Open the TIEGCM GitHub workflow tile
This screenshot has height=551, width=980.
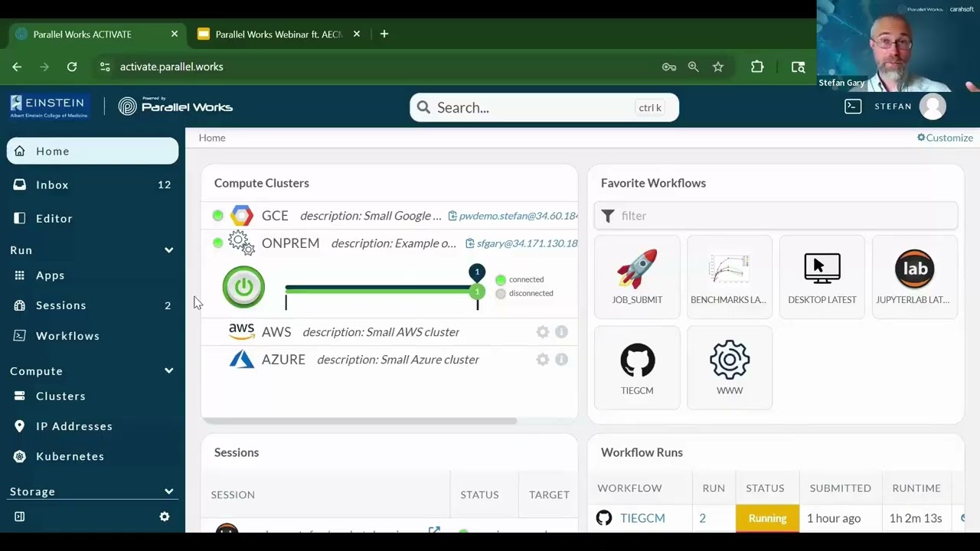(x=637, y=367)
